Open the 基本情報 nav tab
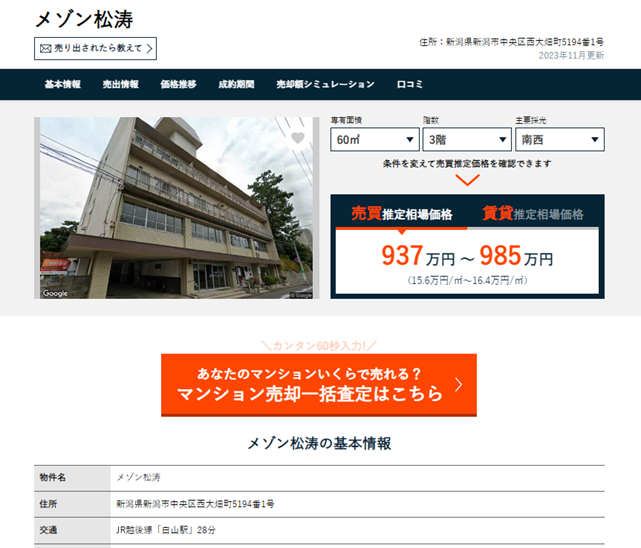641x548 pixels. [63, 84]
